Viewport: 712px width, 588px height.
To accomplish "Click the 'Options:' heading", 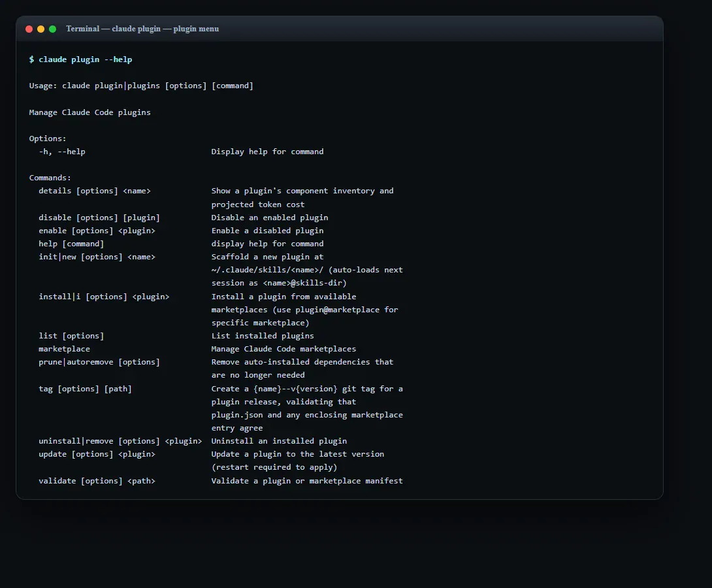I will [x=48, y=139].
